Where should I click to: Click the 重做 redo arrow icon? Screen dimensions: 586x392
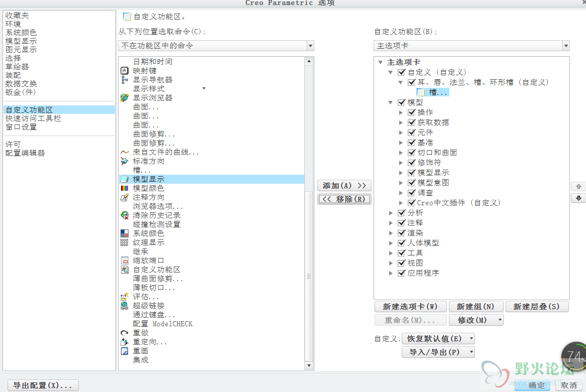125,333
